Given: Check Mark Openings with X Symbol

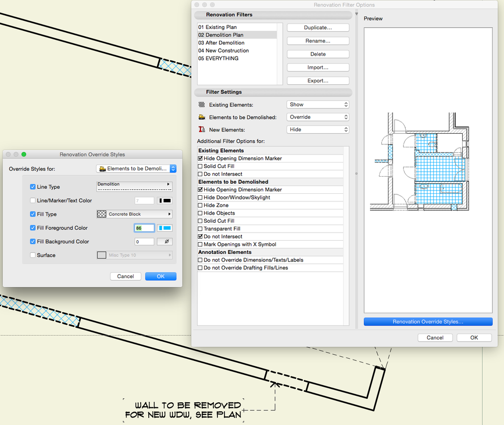Looking at the screenshot, I should point(200,244).
